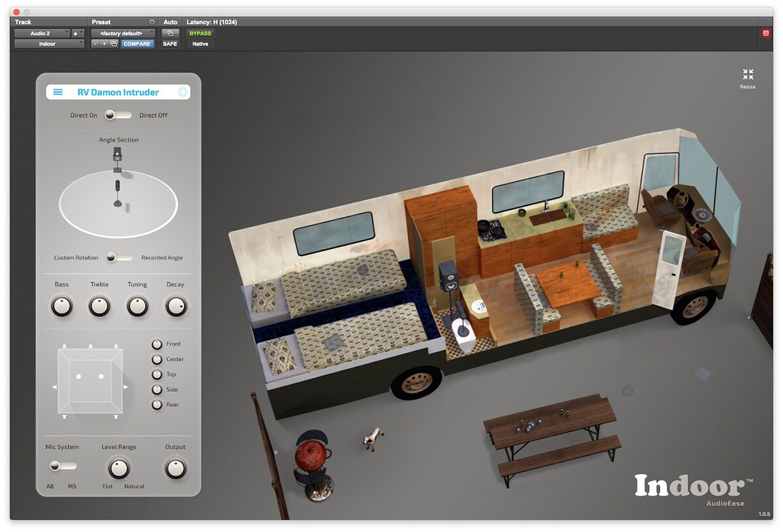Click the Decay knob
783x532 pixels.
pos(176,306)
